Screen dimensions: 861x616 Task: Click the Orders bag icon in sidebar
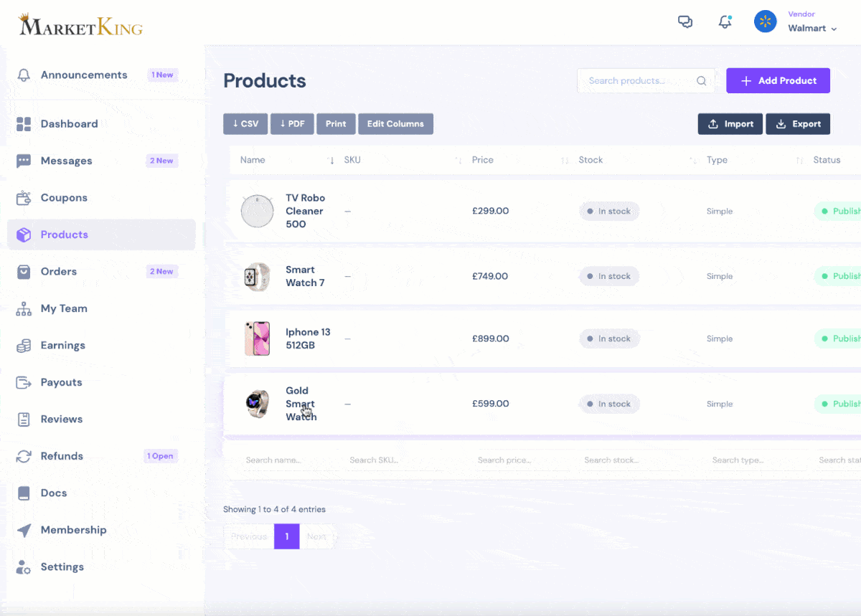pos(24,272)
